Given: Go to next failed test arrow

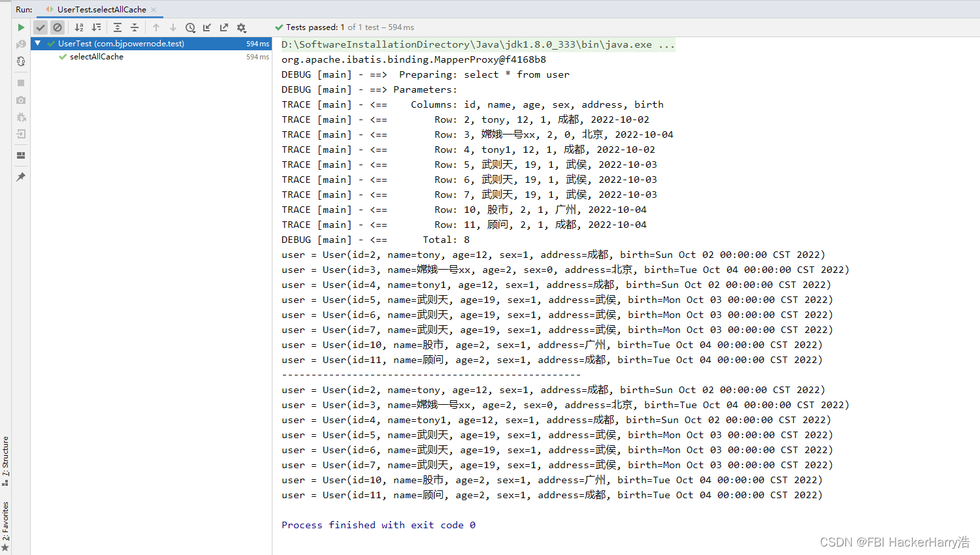Looking at the screenshot, I should pyautogui.click(x=172, y=27).
